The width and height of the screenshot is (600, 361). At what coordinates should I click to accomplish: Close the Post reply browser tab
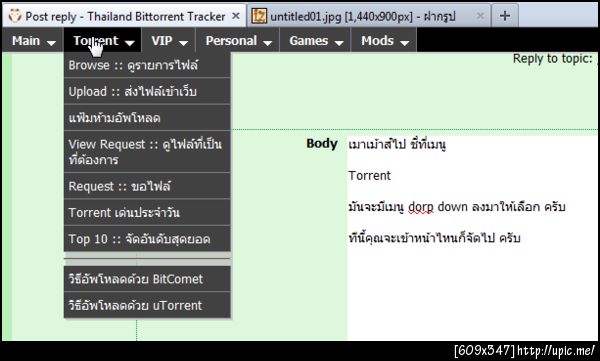click(x=236, y=16)
